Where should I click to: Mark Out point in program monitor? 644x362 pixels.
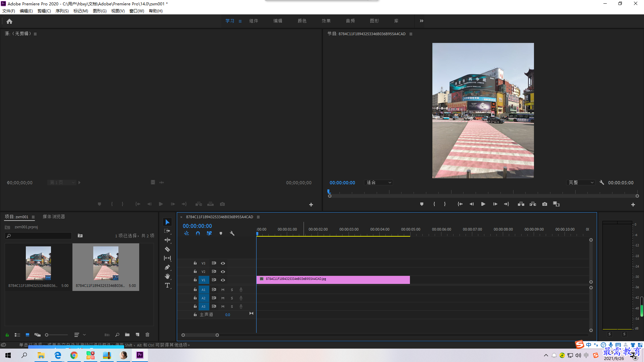click(x=445, y=204)
